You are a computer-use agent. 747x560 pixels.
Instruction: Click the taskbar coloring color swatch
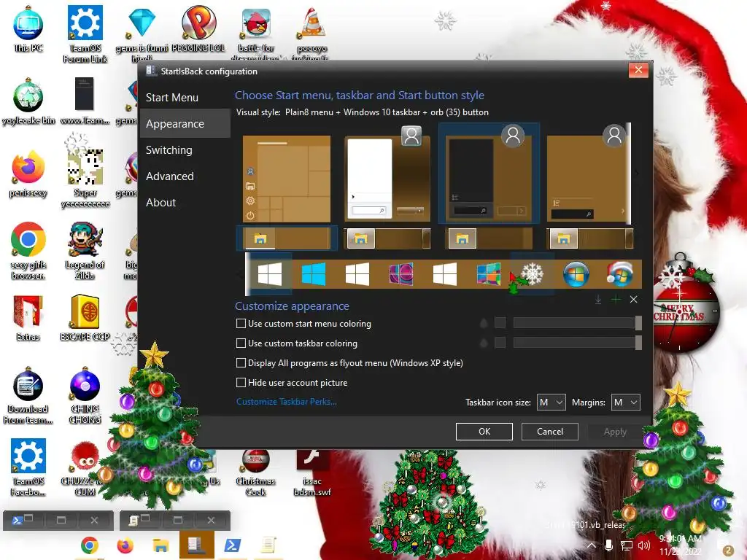point(500,343)
